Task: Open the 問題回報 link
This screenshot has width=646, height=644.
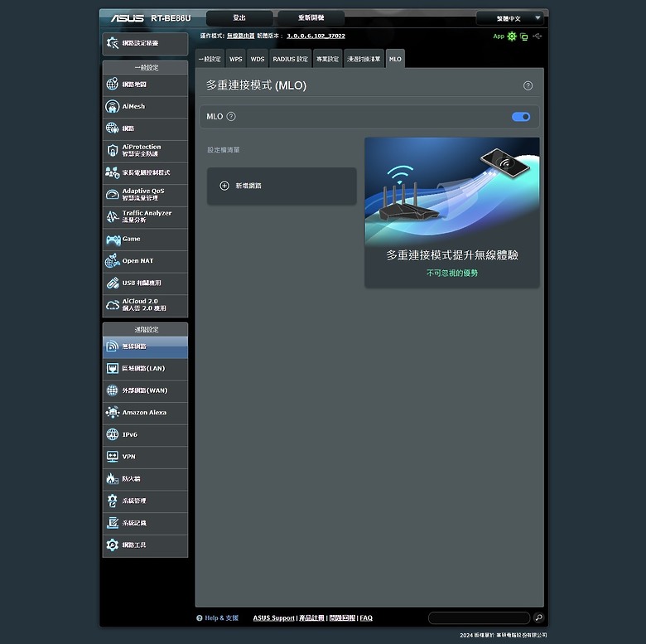Action: pos(342,617)
